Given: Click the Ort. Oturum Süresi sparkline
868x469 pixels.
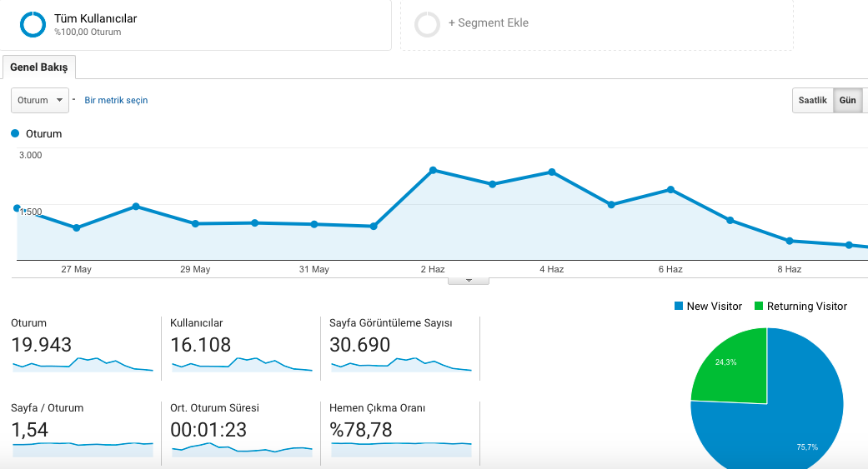Looking at the screenshot, I should (x=242, y=450).
